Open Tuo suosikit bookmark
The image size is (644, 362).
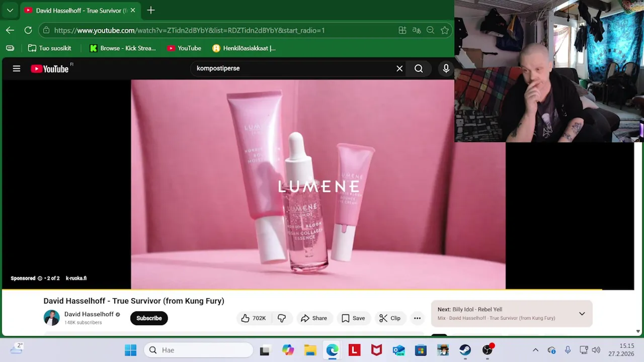(x=49, y=48)
